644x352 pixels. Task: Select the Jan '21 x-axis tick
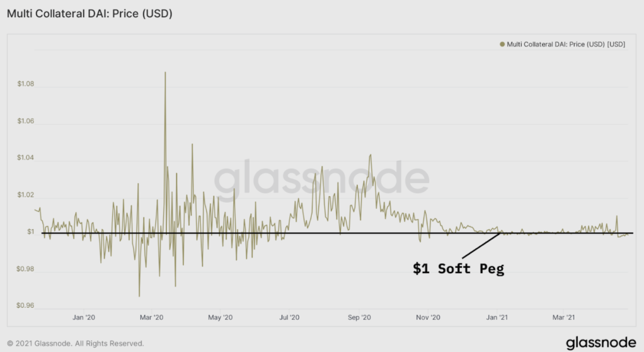[497, 317]
